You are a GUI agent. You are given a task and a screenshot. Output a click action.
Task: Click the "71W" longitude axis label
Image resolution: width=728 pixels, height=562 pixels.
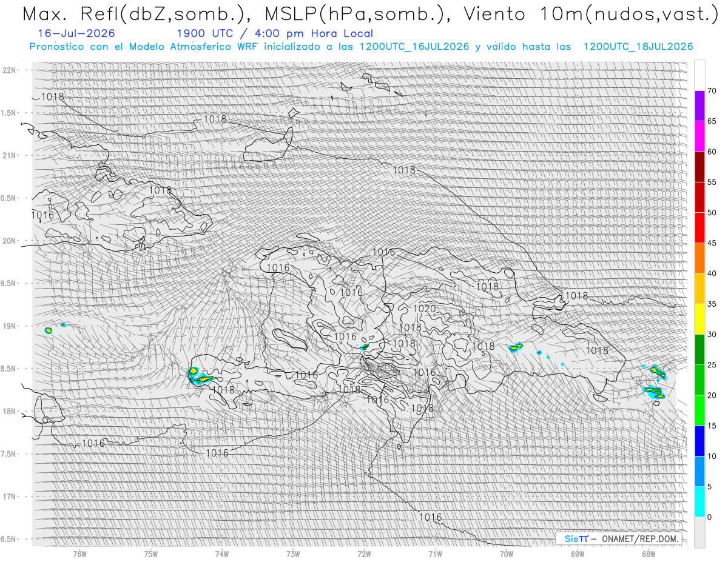click(x=435, y=554)
